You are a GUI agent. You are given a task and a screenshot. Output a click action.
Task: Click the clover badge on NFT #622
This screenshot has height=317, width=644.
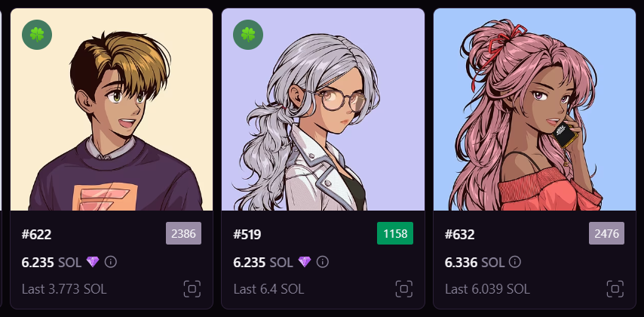pos(37,35)
